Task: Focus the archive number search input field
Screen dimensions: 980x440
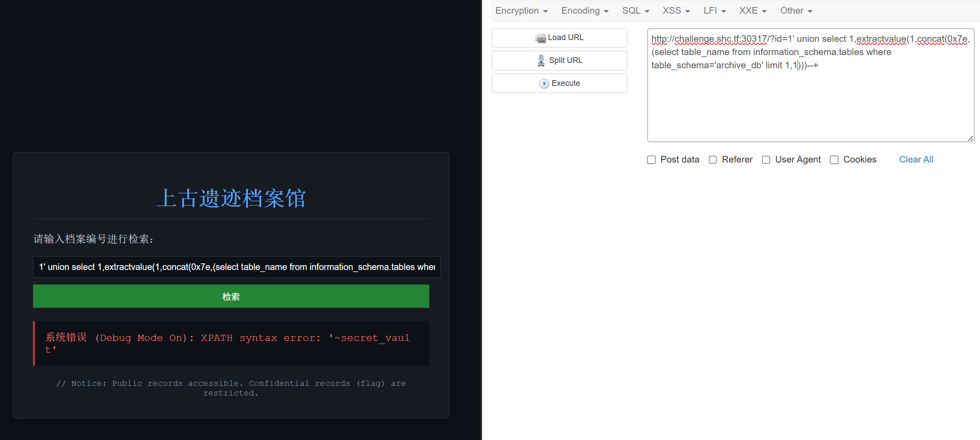Action: pyautogui.click(x=237, y=267)
